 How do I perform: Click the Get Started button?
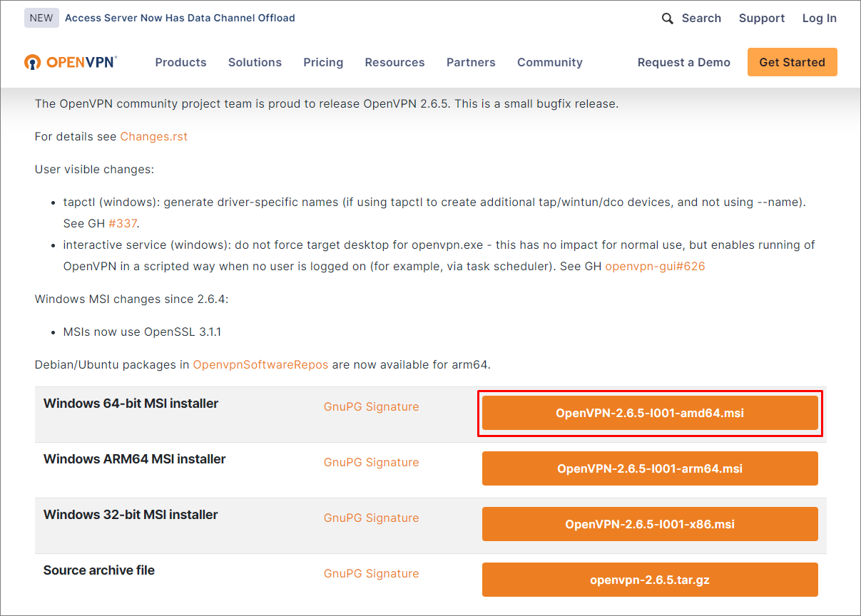click(x=792, y=62)
